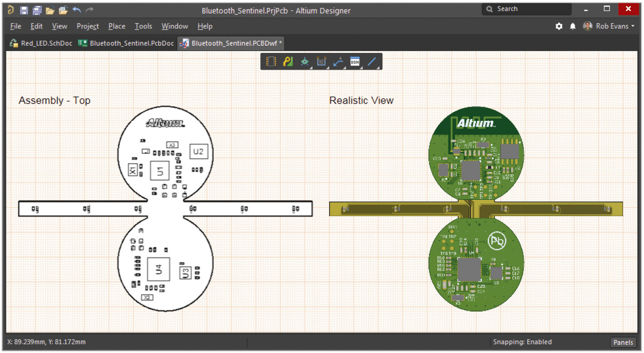
Task: Switch to the Bluetooth_Sentinel.PcbDoc tab
Action: coord(126,43)
